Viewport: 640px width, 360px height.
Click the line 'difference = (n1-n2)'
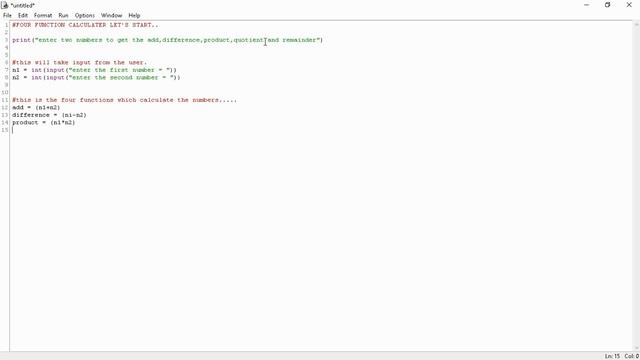coord(49,115)
